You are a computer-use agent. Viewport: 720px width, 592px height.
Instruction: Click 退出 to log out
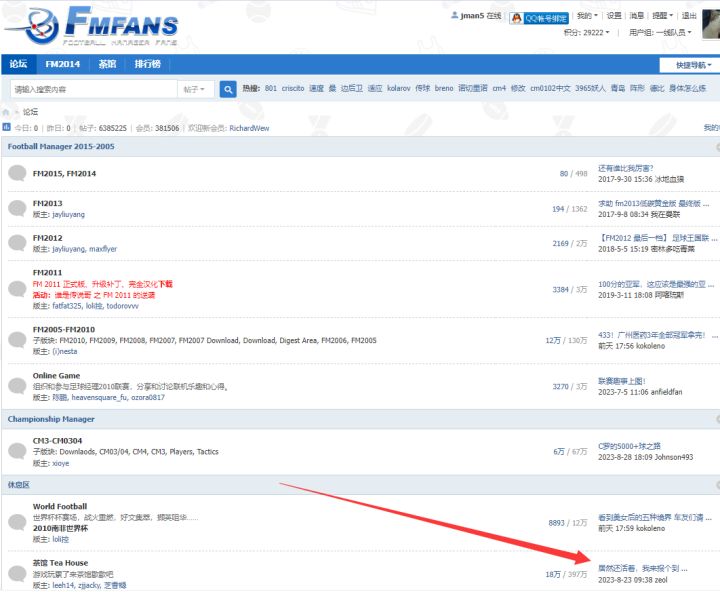(689, 16)
